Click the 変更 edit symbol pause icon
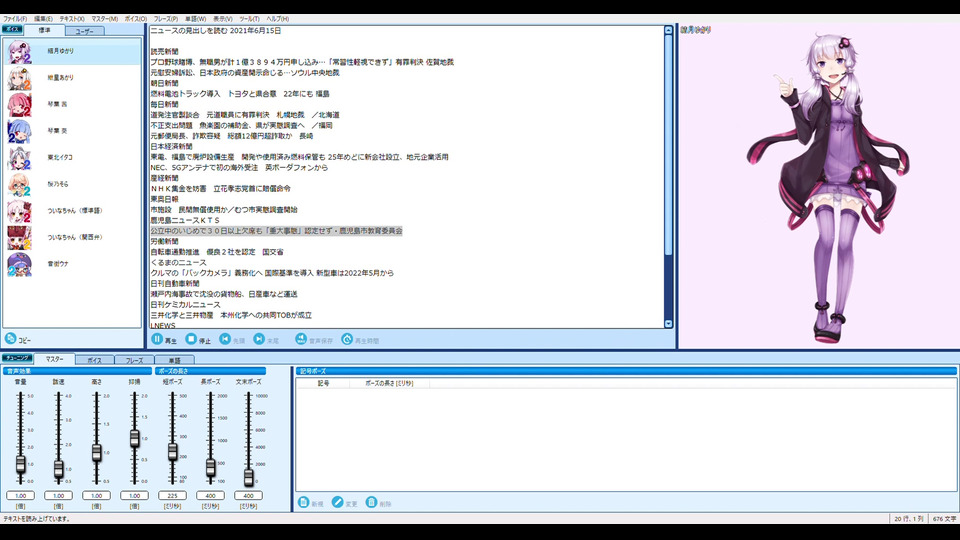Viewport: 960px width, 540px height. 337,503
